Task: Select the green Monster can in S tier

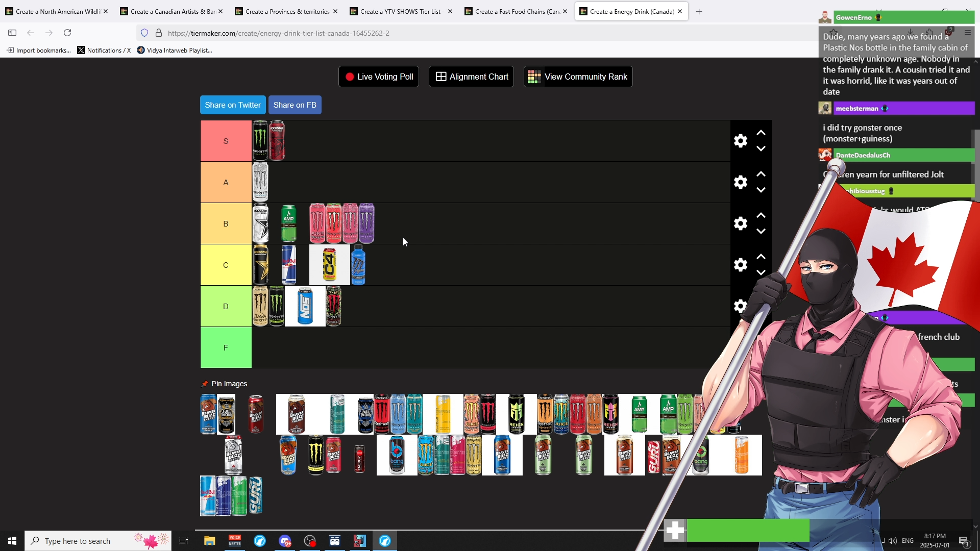Action: click(x=260, y=141)
